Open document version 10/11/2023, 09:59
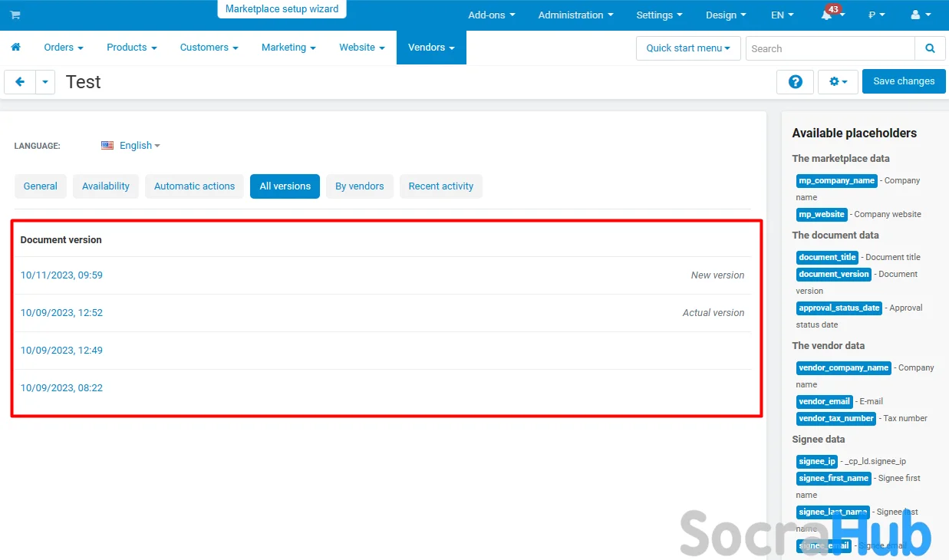This screenshot has height=560, width=949. click(61, 275)
